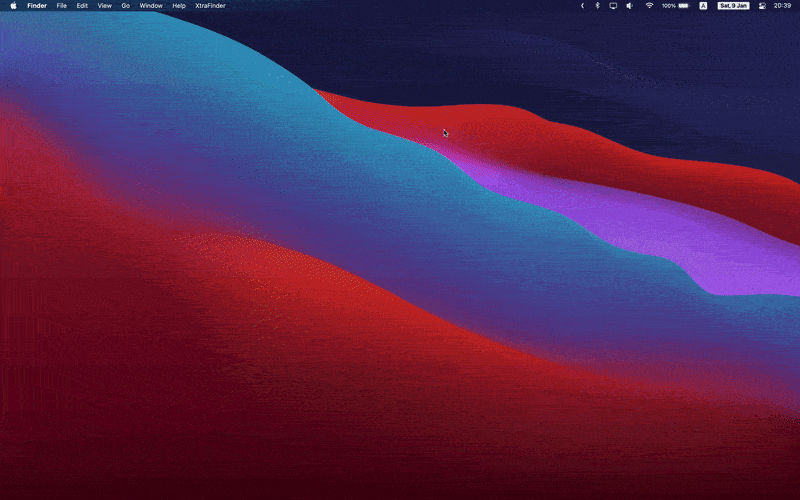Open the View menu

104,6
